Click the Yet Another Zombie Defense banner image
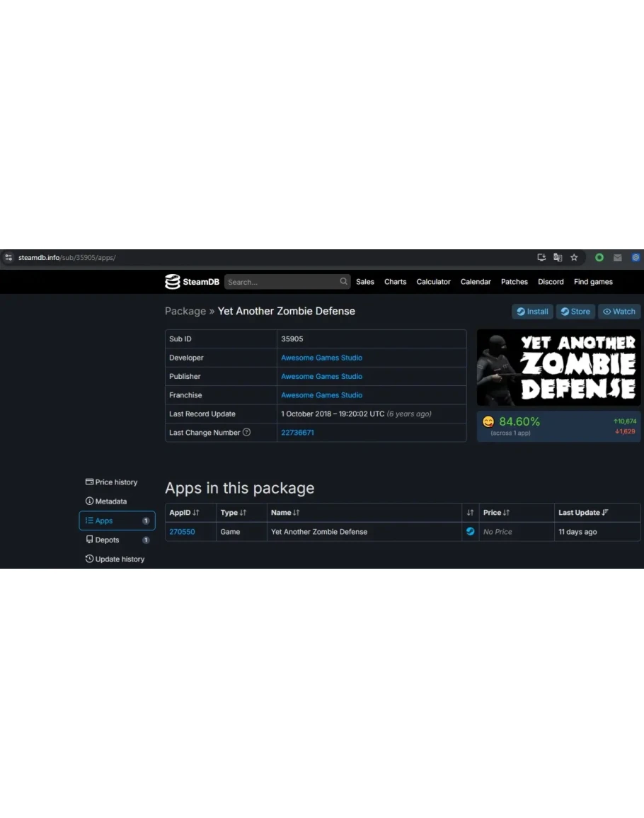Viewport: 644px width, 818px height. point(558,368)
